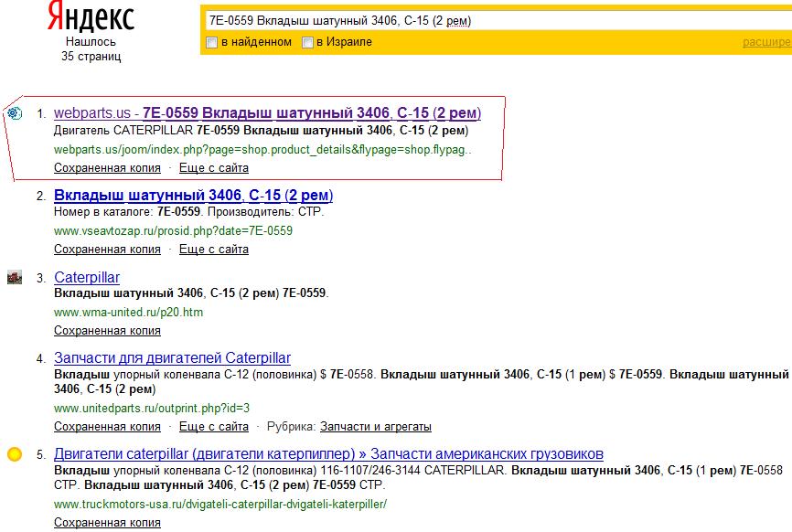Open the www.vseavtozap.ru green URL
The image size is (792, 532).
pyautogui.click(x=173, y=230)
